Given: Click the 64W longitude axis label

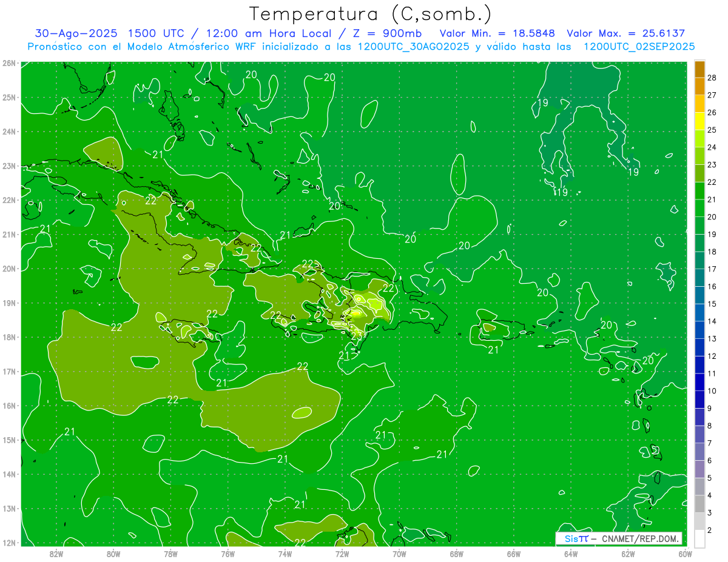Looking at the screenshot, I should (x=571, y=554).
